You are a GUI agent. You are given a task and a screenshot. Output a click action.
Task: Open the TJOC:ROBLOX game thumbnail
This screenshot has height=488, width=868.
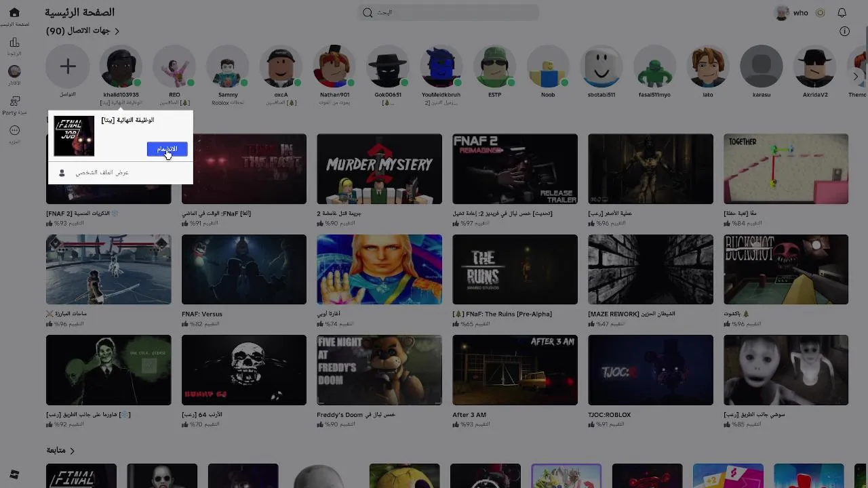[650, 370]
